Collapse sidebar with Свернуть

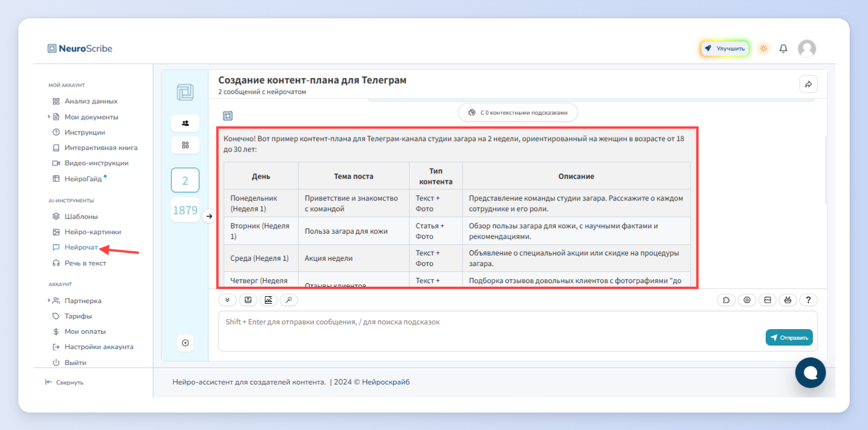(x=64, y=382)
